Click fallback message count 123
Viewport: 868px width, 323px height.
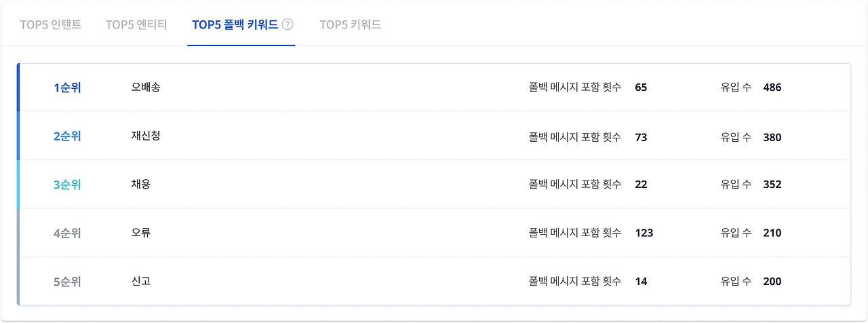(x=644, y=233)
